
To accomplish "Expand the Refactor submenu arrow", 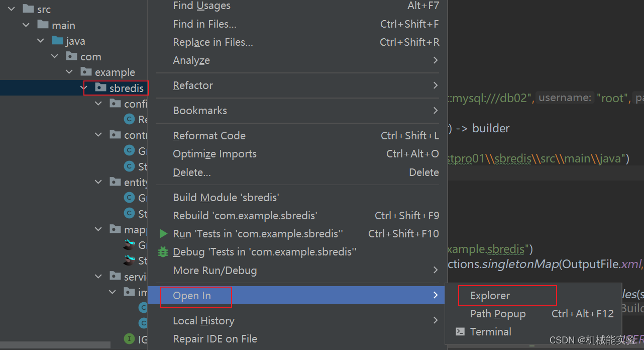I will [435, 85].
